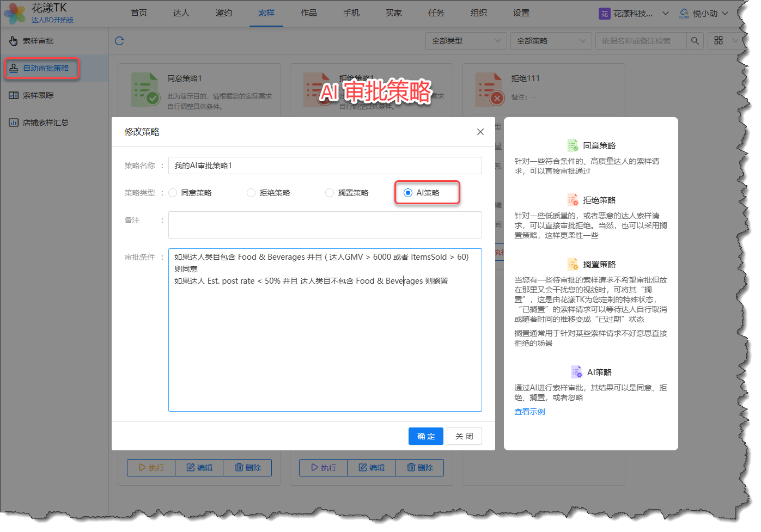Open 店铺索样汇总 in the sidebar
This screenshot has height=532, width=761.
pyautogui.click(x=45, y=123)
